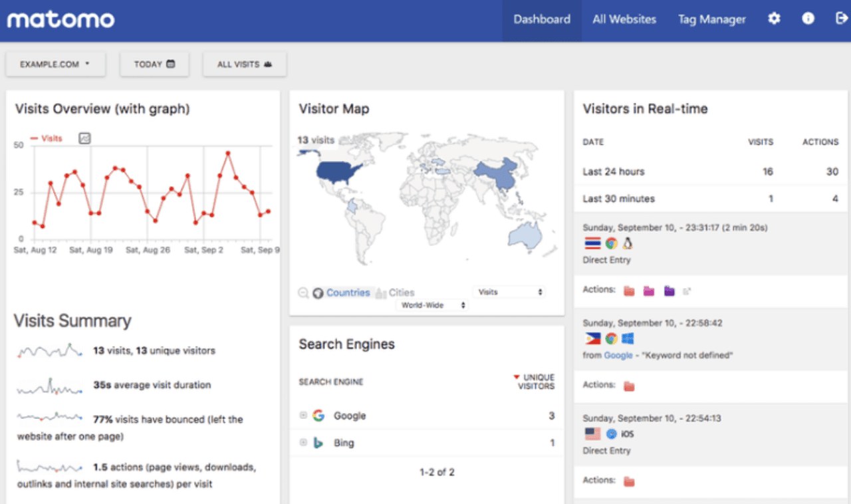Click the purple folder action in the 23:31:17 visit
The height and width of the screenshot is (504, 851).
[x=669, y=291]
